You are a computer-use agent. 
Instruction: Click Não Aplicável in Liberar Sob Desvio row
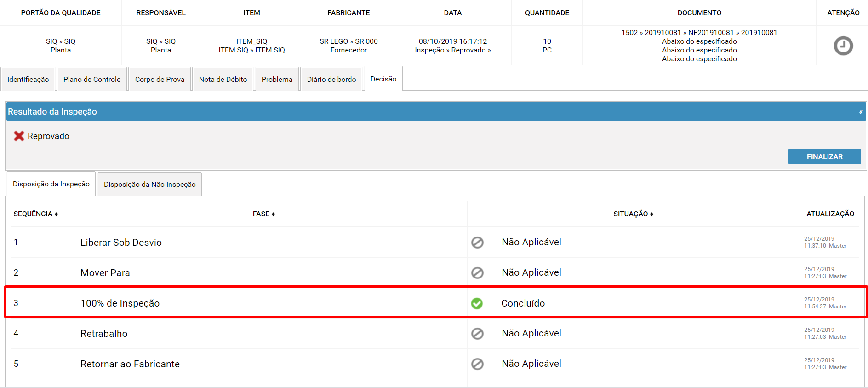(531, 242)
